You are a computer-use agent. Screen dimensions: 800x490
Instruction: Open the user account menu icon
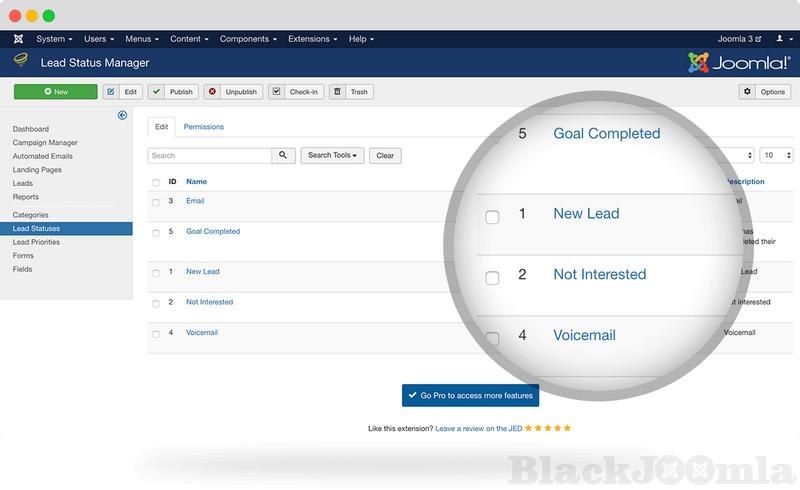pos(781,39)
